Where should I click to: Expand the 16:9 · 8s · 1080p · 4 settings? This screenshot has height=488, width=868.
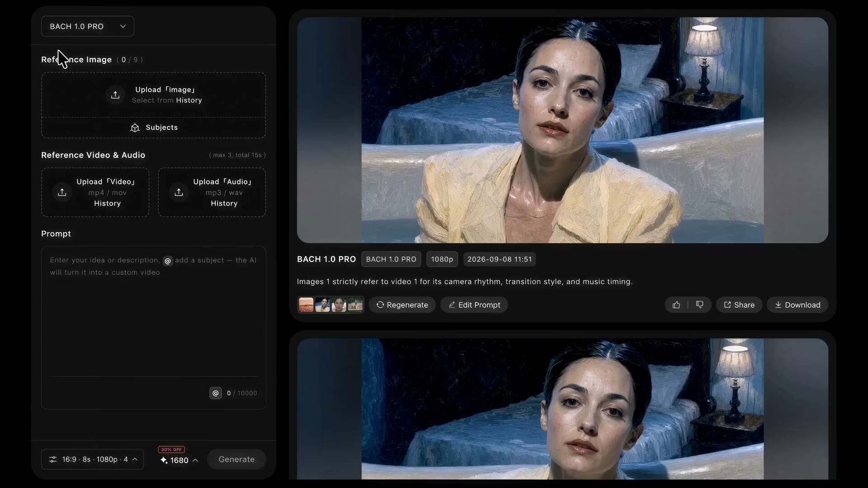(92, 460)
